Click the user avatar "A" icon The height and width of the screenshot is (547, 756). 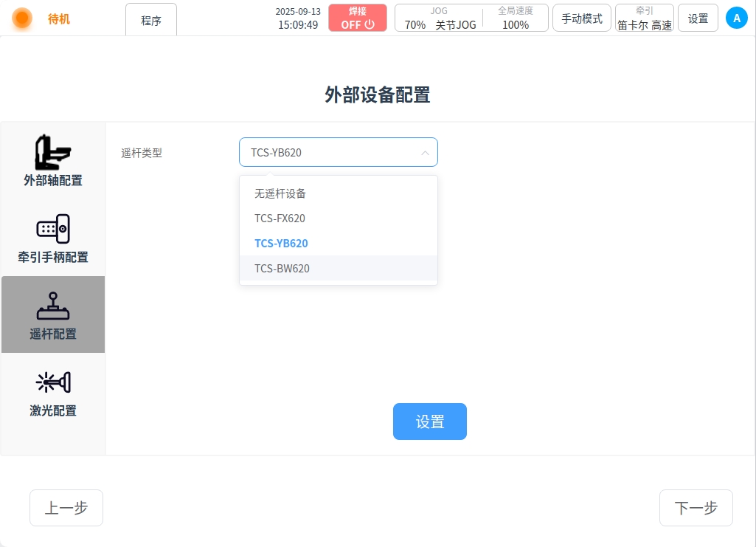[x=736, y=18]
